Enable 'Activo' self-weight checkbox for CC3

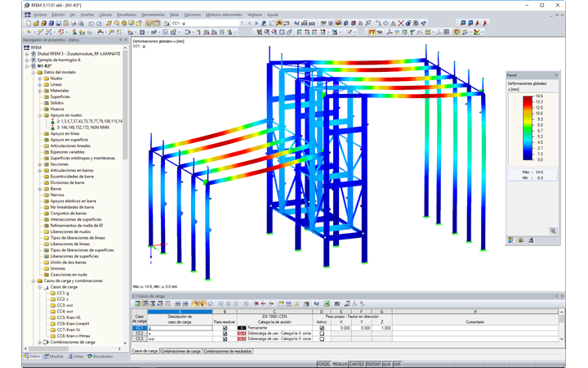322,339
